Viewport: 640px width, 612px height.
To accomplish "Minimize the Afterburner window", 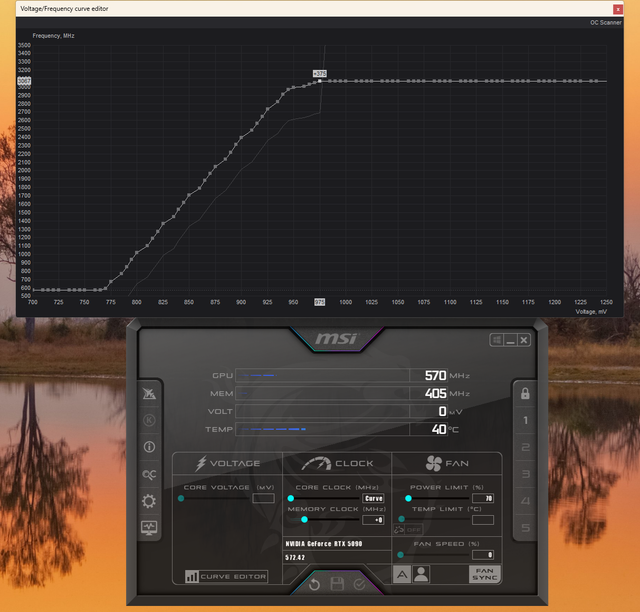I will pos(510,340).
